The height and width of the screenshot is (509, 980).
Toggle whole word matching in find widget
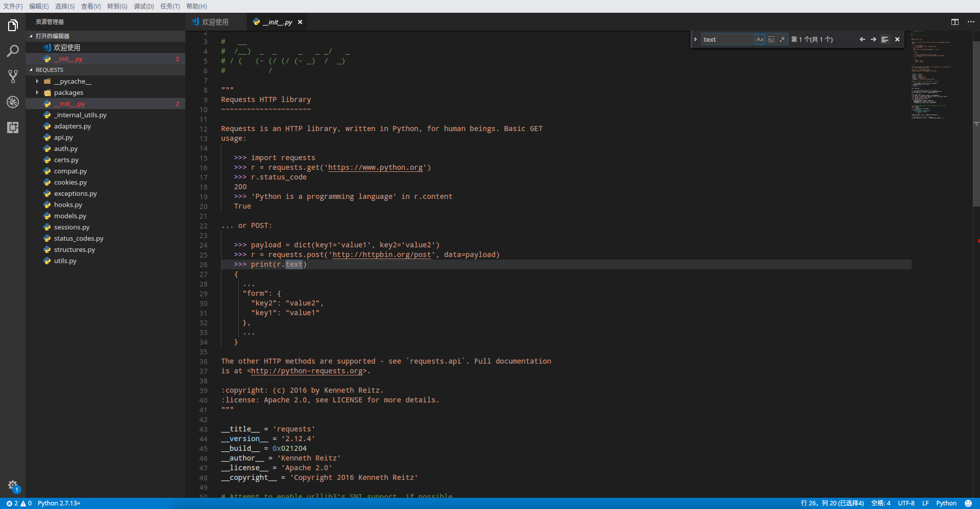(x=771, y=39)
